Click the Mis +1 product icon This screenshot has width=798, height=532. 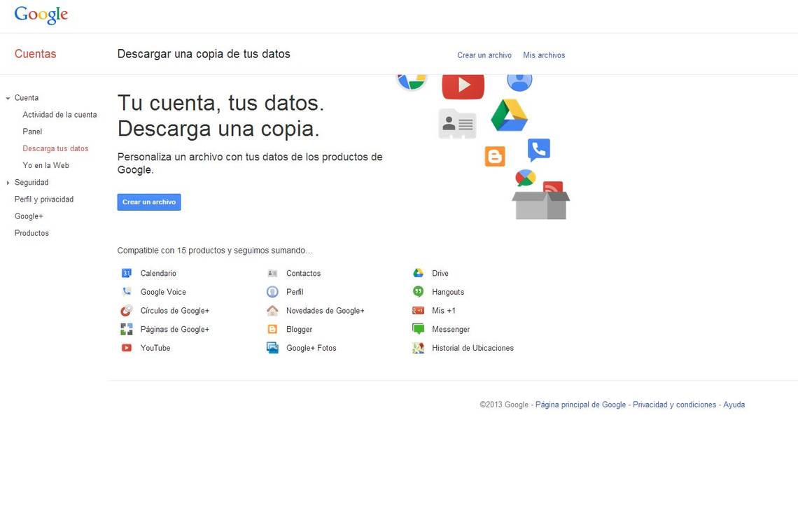419,311
